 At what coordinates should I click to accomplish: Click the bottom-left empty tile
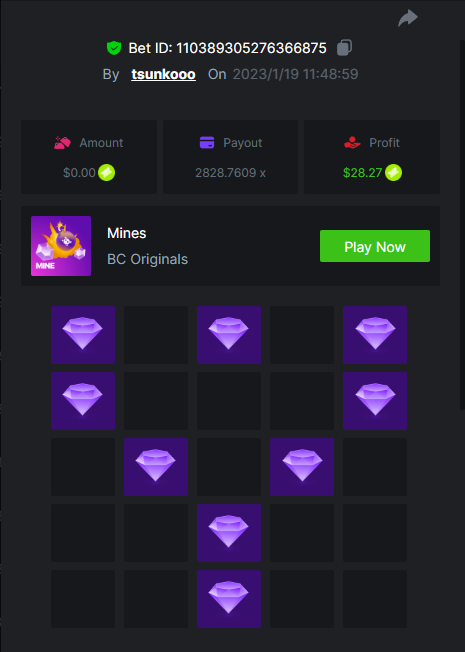[83, 599]
